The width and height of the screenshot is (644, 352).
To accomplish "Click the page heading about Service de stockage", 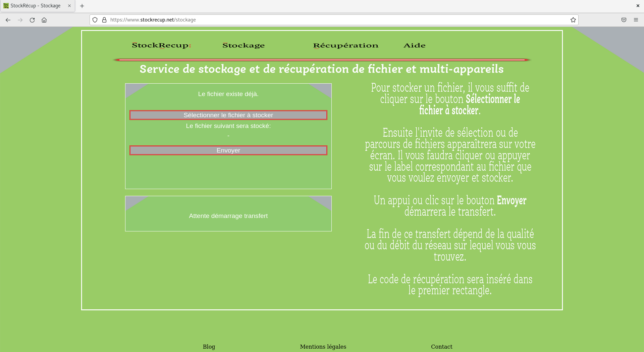I will (322, 69).
